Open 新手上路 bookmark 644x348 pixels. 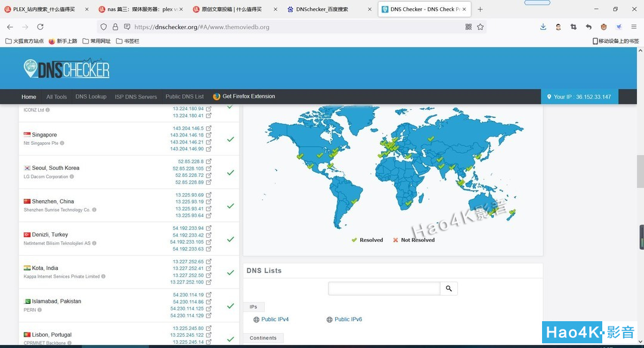click(63, 41)
